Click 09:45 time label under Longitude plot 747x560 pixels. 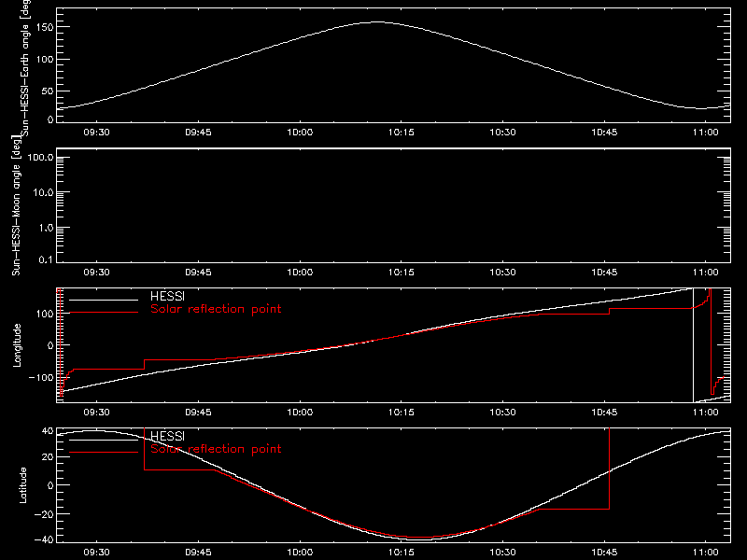(198, 412)
